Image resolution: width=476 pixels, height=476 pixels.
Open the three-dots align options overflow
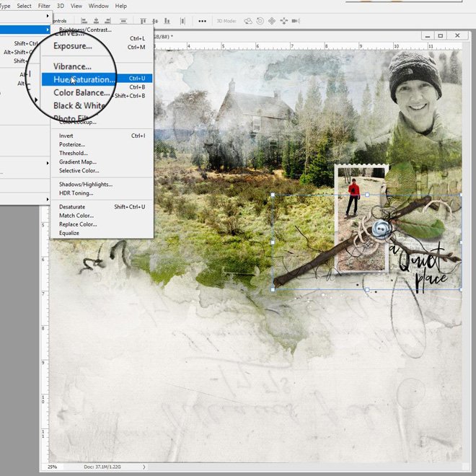point(202,21)
